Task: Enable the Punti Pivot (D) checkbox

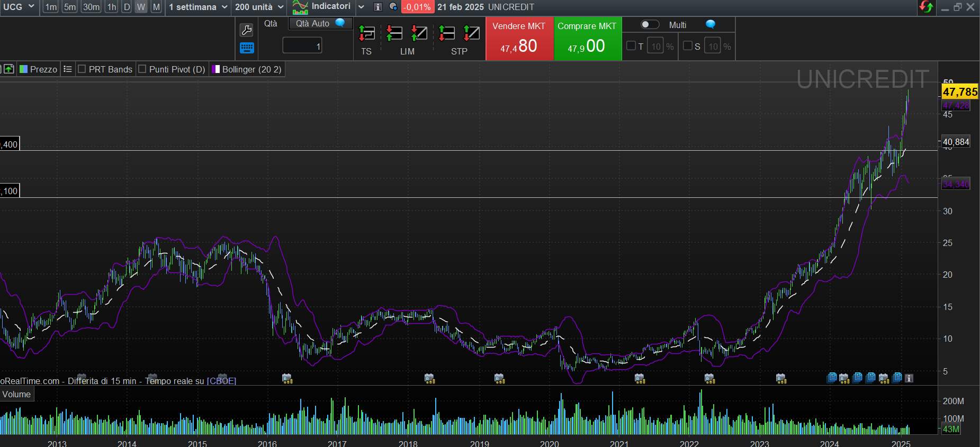Action: 142,69
